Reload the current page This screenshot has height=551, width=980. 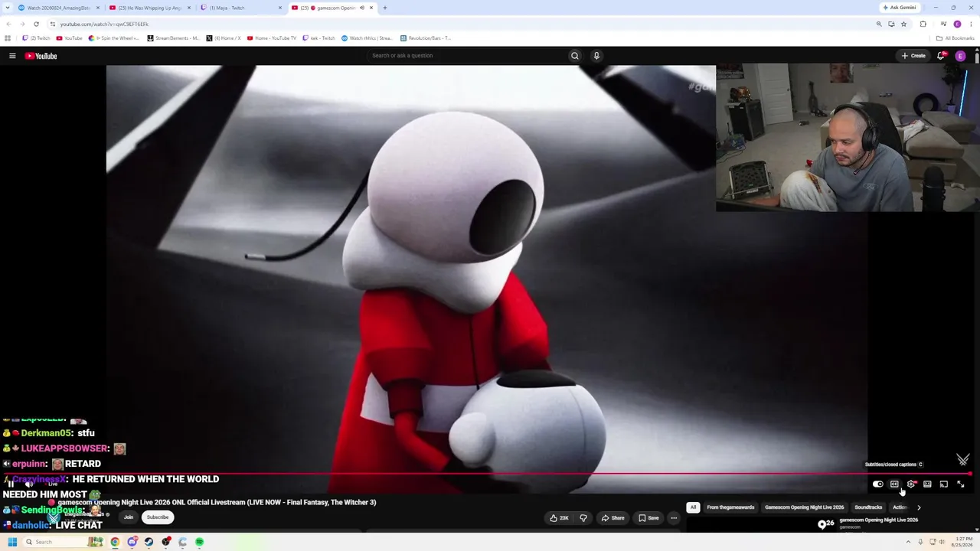tap(36, 24)
